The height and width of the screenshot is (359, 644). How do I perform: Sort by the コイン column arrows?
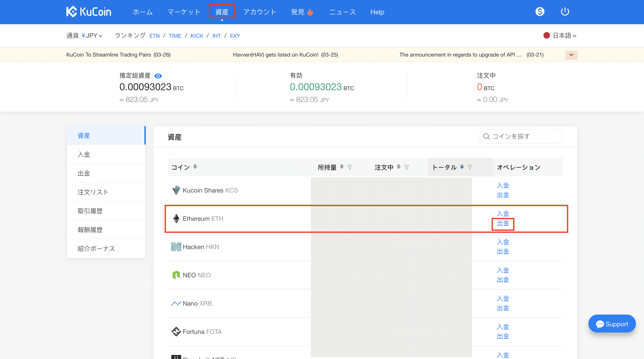(x=195, y=167)
